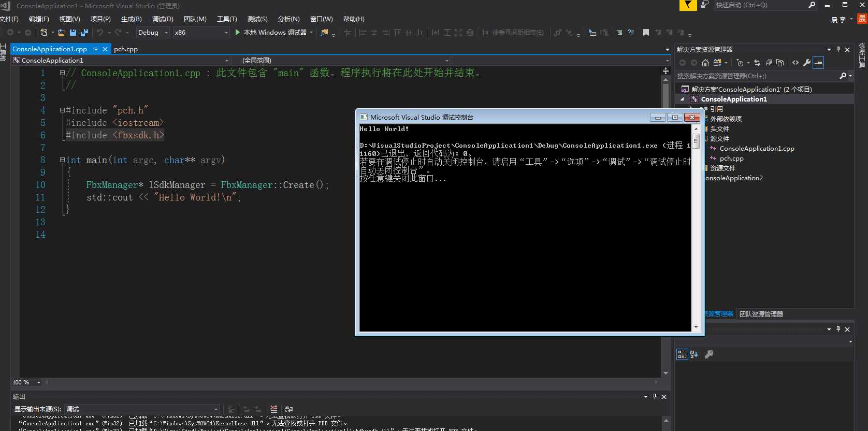This screenshot has height=431, width=868.
Task: Toggle auto-hide pin on the Solution Explorer panel
Action: click(838, 50)
